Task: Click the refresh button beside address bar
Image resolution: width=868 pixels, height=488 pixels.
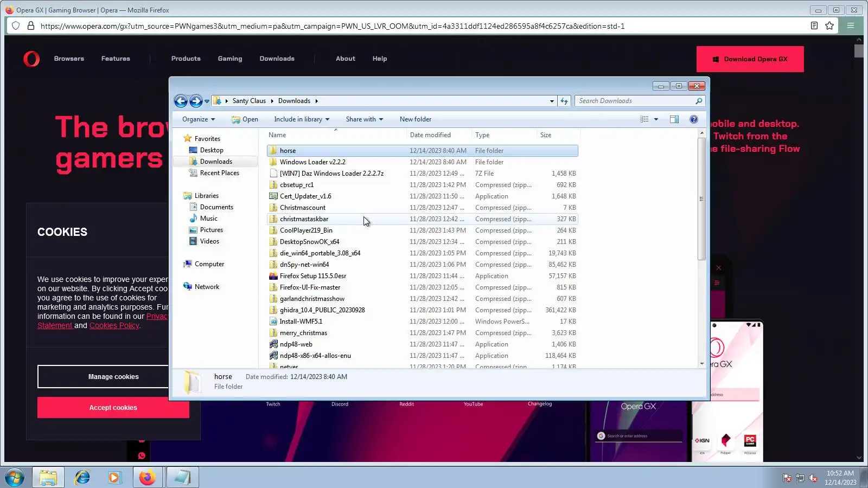Action: pos(564,101)
